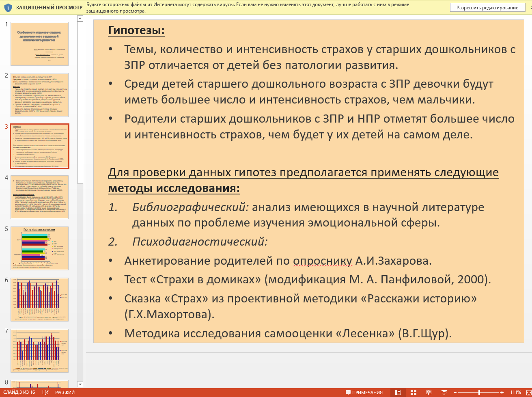
Task: Click the spell check icon in status bar
Action: (x=45, y=393)
